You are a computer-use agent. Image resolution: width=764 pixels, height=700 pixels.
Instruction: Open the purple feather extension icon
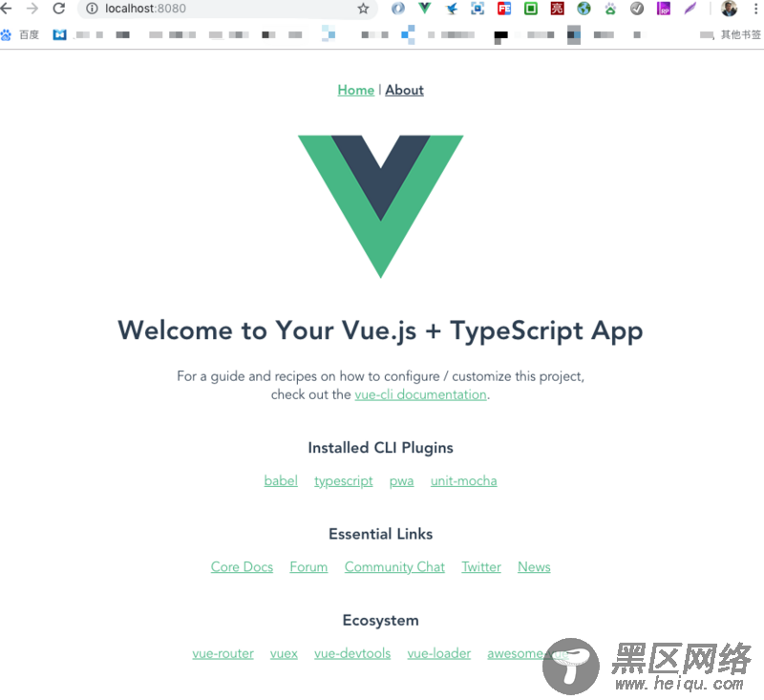point(690,9)
